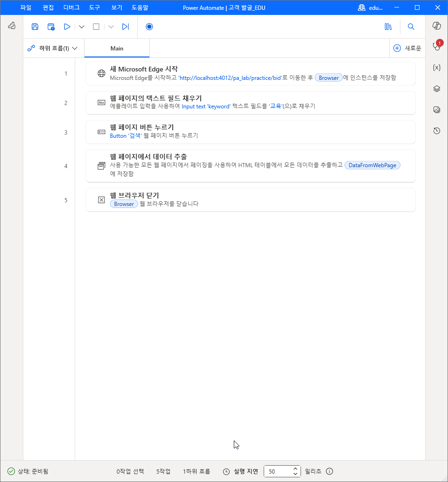The image size is (448, 482).
Task: Click the 상태: 준비됨 status indicator
Action: (28, 471)
